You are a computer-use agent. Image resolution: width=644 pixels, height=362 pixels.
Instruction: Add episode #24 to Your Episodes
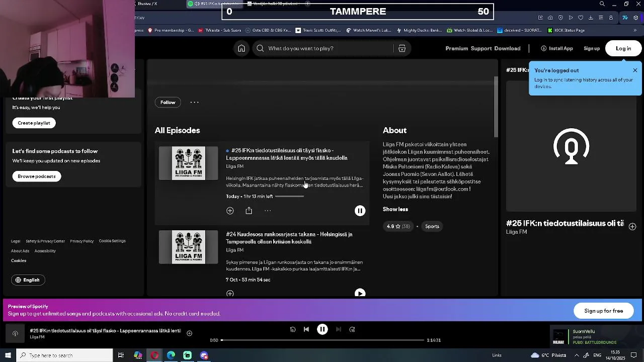click(x=230, y=294)
